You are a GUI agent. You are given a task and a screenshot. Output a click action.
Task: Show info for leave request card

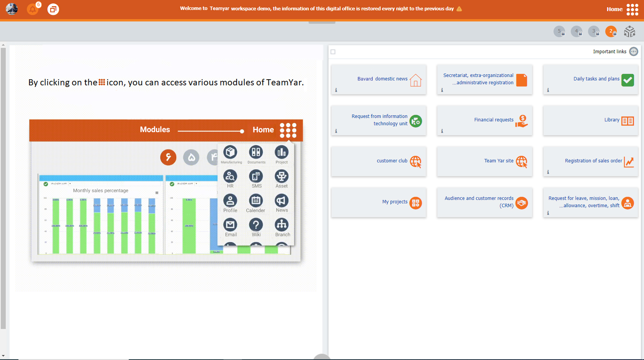click(x=548, y=213)
